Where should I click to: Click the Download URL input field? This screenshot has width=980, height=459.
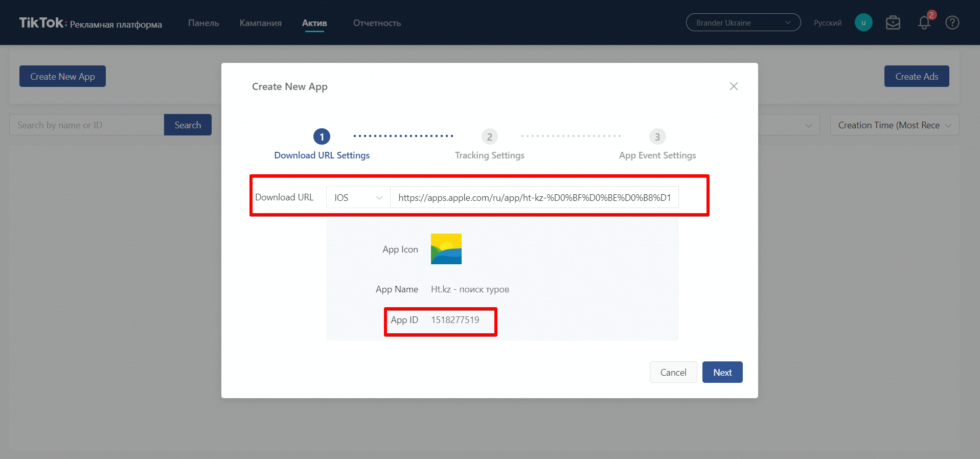point(534,198)
